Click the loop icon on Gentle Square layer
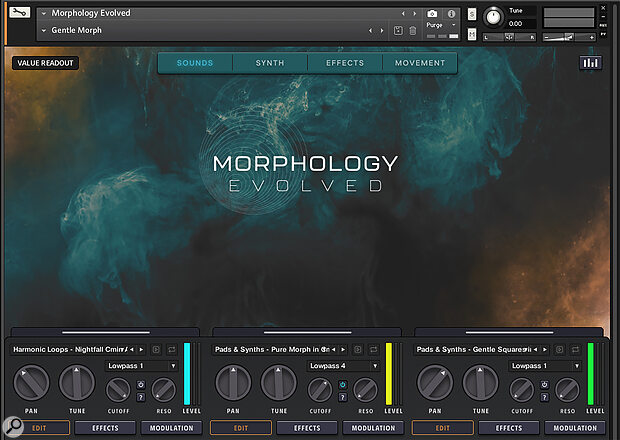 coord(575,349)
